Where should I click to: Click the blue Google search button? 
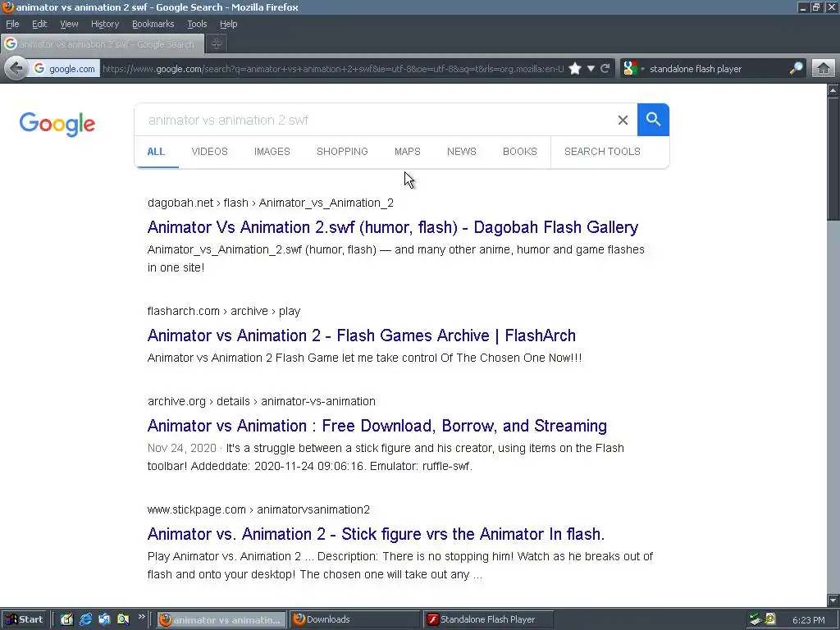653,120
